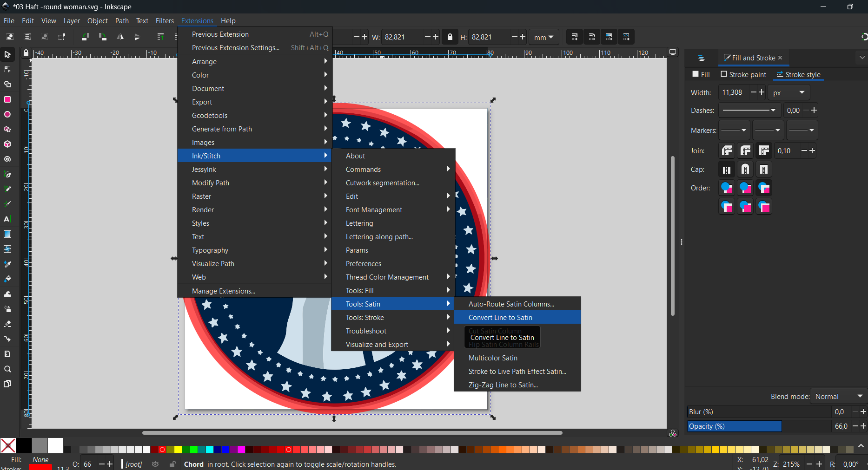The width and height of the screenshot is (868, 470).
Task: Choose the round join style
Action: 745,150
